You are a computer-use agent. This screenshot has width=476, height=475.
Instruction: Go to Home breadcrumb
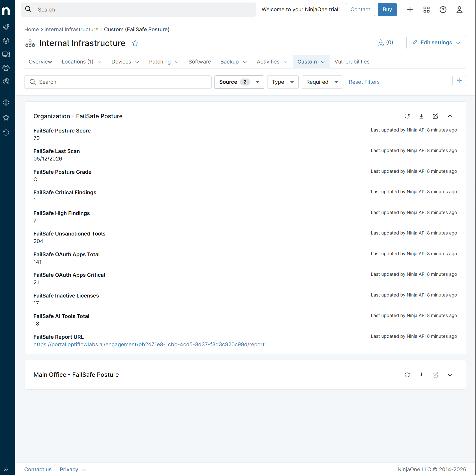31,29
